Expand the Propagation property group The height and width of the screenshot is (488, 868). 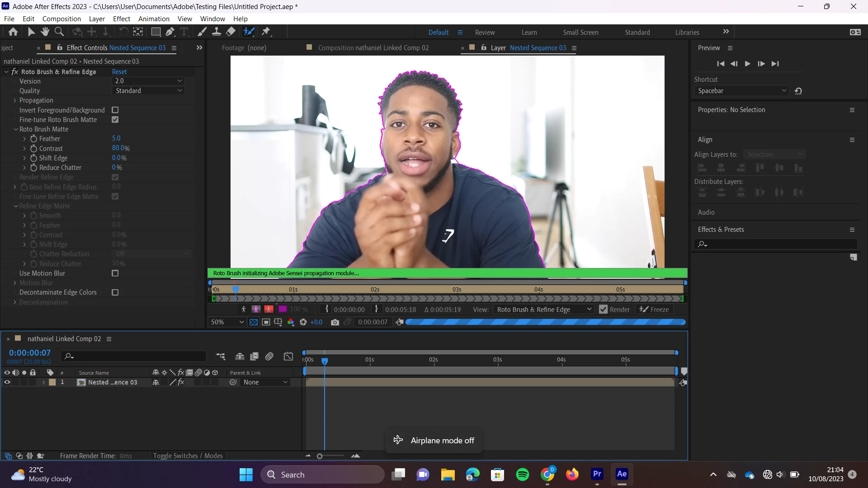coord(15,100)
